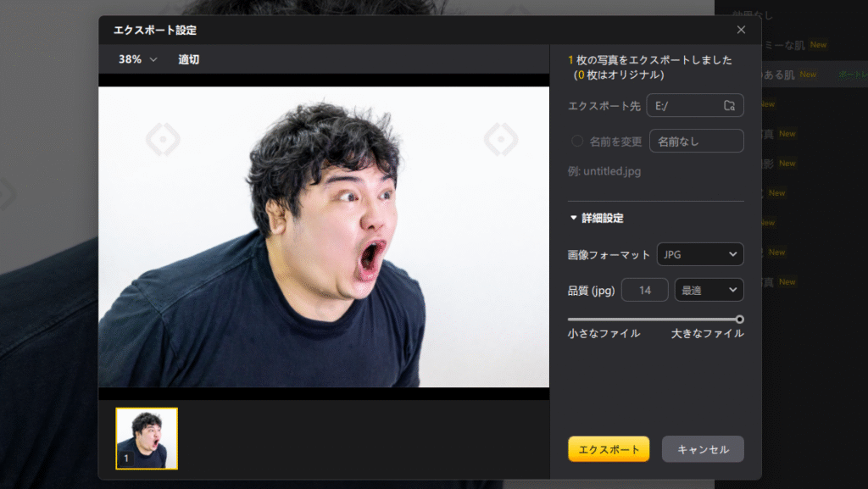Select the photo thumbnail numbered 1
Image resolution: width=868 pixels, height=489 pixels.
click(147, 438)
